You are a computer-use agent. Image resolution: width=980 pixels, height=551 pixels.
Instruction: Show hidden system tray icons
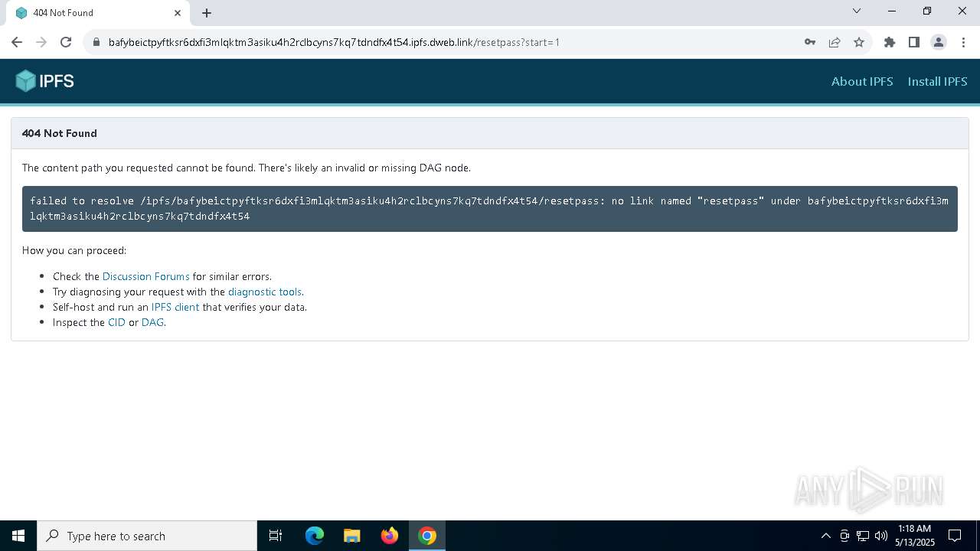825,536
